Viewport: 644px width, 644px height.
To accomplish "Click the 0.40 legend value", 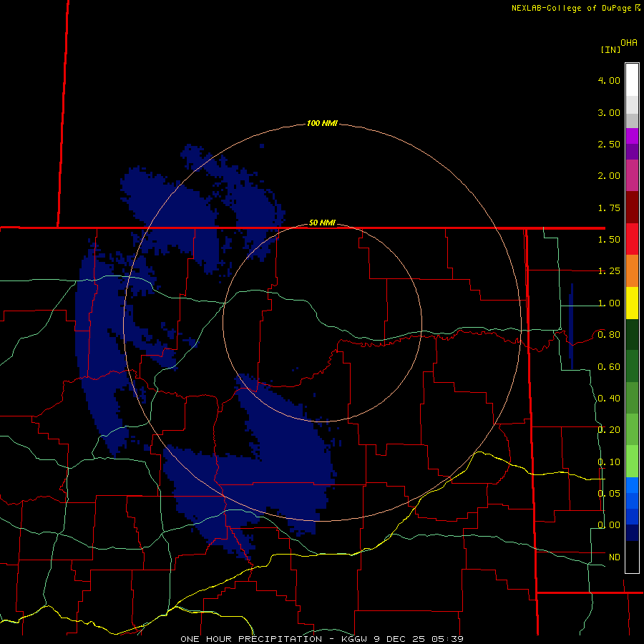I will pos(609,399).
